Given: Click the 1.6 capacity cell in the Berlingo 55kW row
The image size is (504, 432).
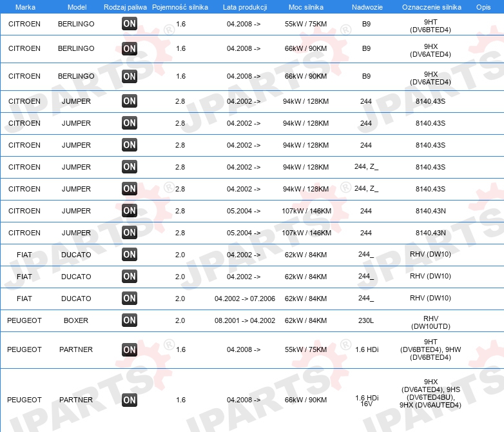Looking at the screenshot, I should click(180, 24).
